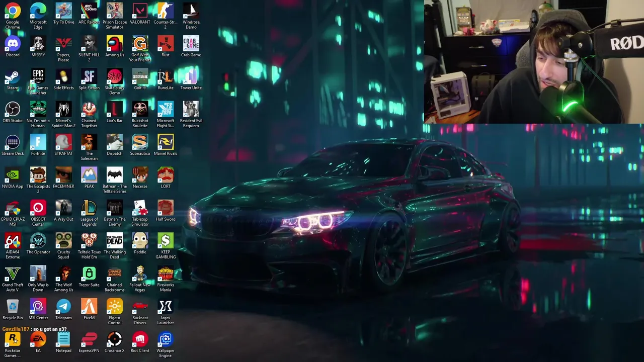Open the Tabletop Simulator shortcut
This screenshot has height=362, width=644.
pos(140,208)
